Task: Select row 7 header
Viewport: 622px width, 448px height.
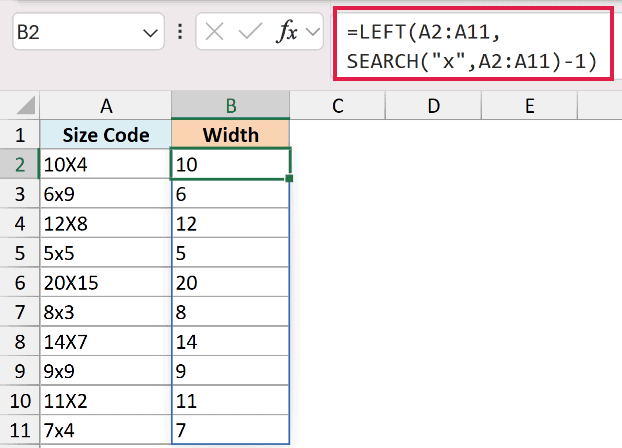Action: [20, 312]
